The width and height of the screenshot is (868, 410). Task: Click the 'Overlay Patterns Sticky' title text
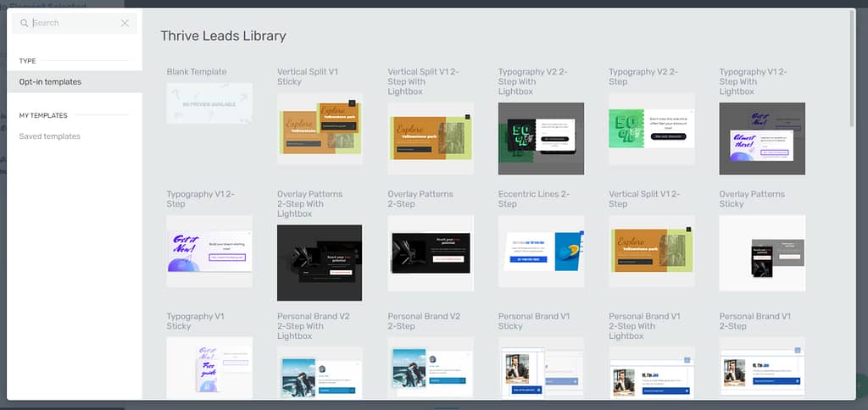click(752, 199)
